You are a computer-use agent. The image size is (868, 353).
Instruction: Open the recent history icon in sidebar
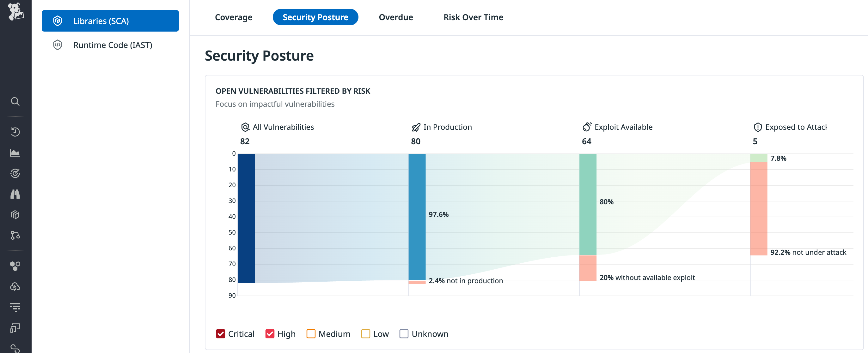pyautogui.click(x=15, y=132)
